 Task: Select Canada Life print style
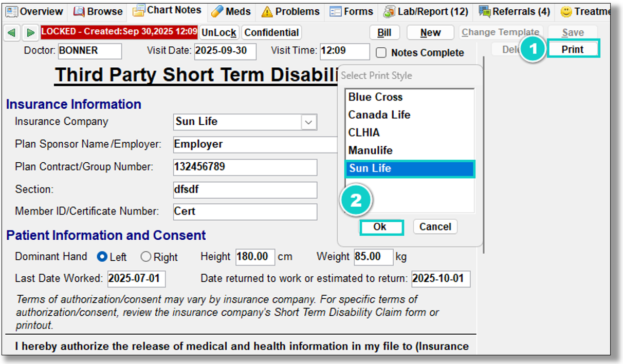(x=379, y=115)
